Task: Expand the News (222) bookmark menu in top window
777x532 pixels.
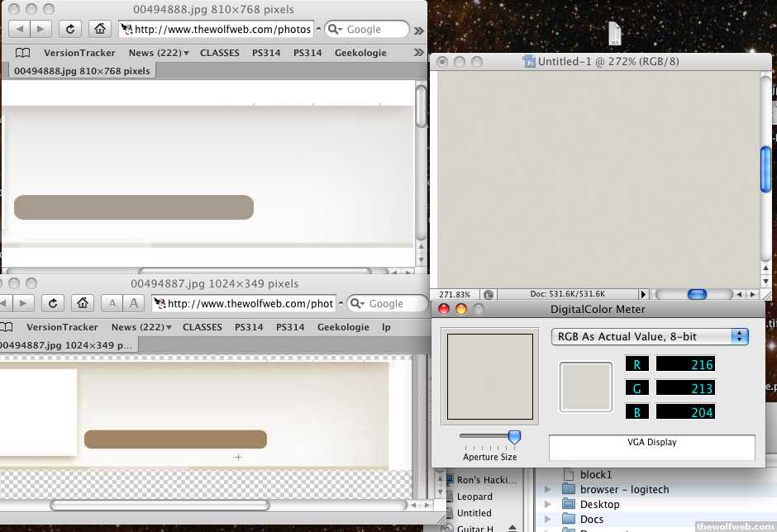Action: point(158,53)
